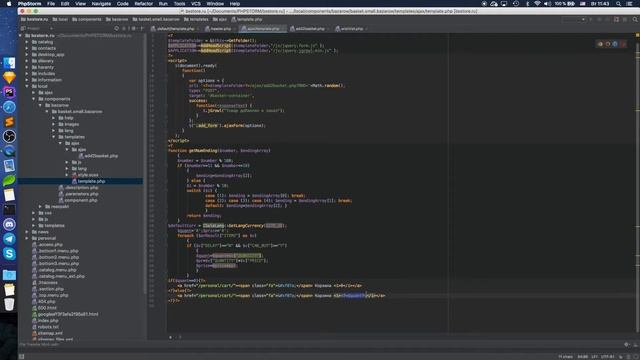Expand the personal folder

coord(27,238)
